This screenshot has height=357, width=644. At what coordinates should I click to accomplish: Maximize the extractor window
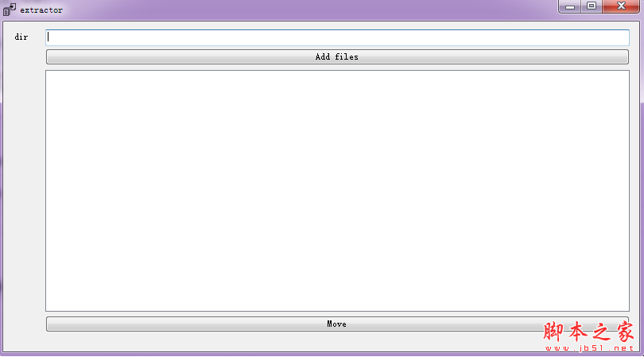(x=592, y=6)
